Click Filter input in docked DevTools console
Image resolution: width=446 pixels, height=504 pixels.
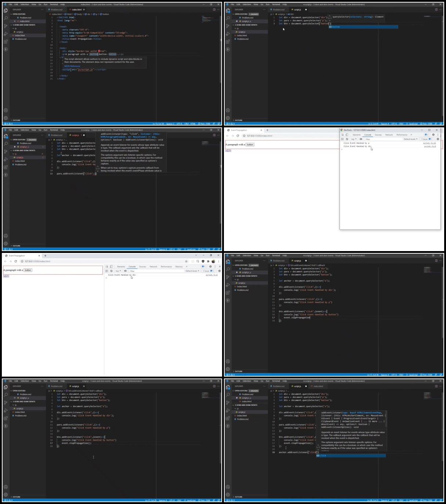point(156,271)
